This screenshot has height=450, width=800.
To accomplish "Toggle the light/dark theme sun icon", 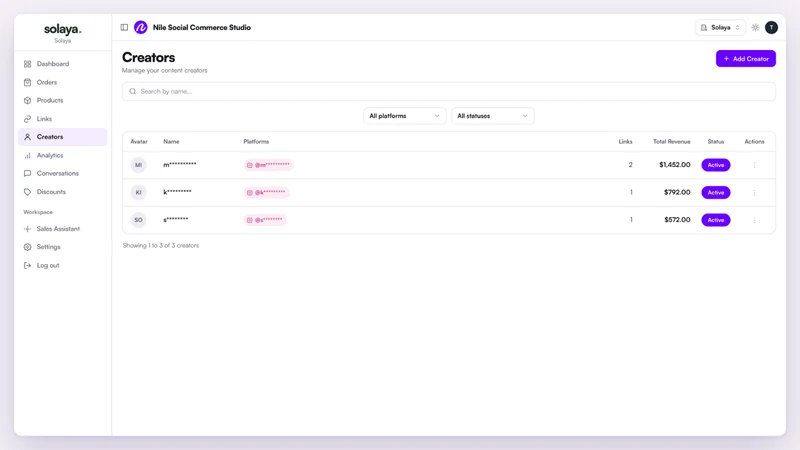I will click(756, 28).
